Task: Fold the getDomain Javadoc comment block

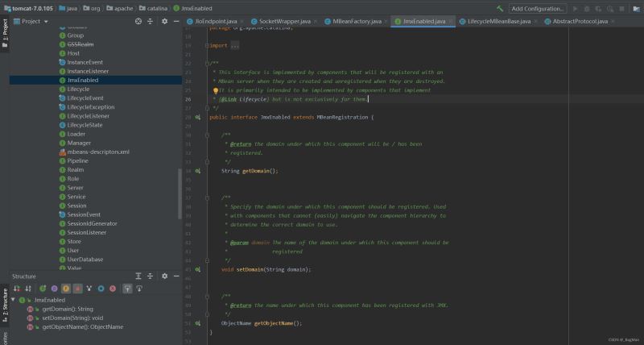Action: coord(207,135)
